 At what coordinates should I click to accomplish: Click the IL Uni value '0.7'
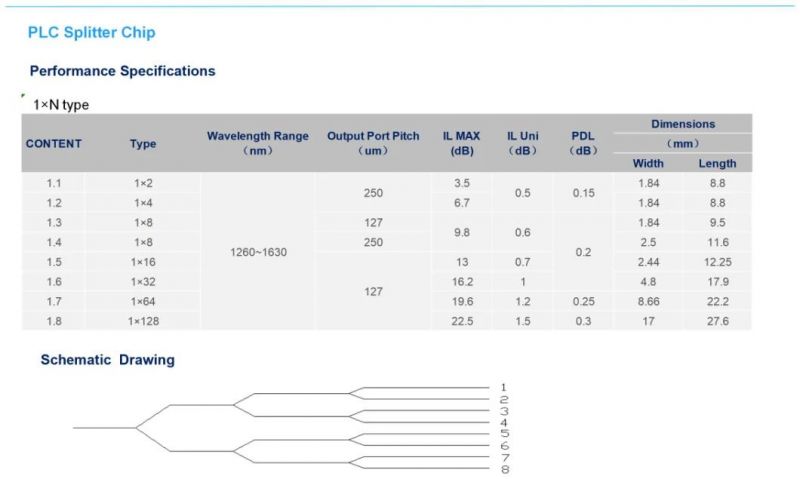(522, 262)
